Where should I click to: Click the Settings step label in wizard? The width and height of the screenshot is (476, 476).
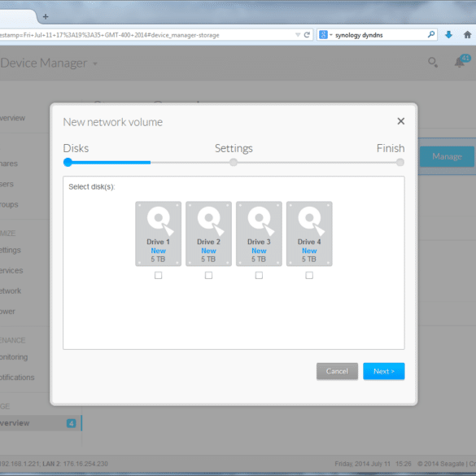click(x=234, y=148)
